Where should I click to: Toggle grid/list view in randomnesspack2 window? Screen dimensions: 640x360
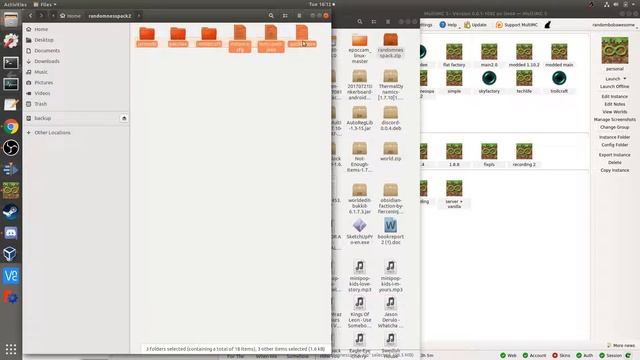point(285,16)
